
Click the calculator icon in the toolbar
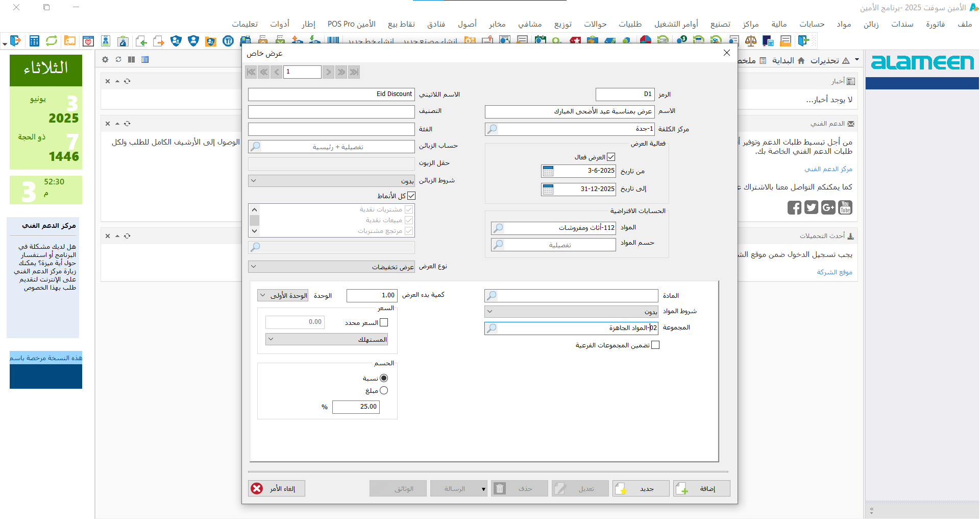pyautogui.click(x=34, y=41)
